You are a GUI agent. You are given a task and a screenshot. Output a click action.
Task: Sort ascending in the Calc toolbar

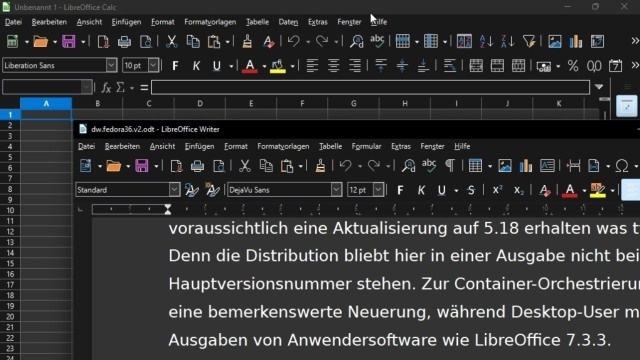coord(486,41)
